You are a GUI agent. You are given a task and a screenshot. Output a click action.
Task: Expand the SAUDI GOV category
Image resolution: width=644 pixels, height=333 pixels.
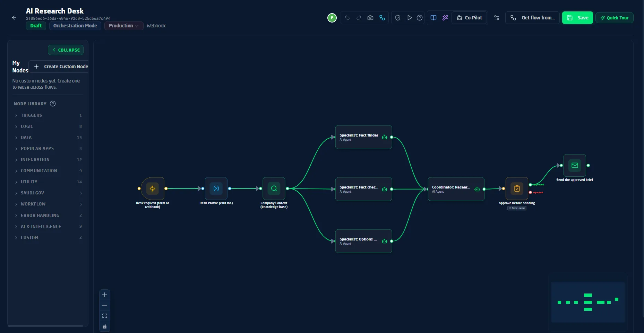point(48,193)
